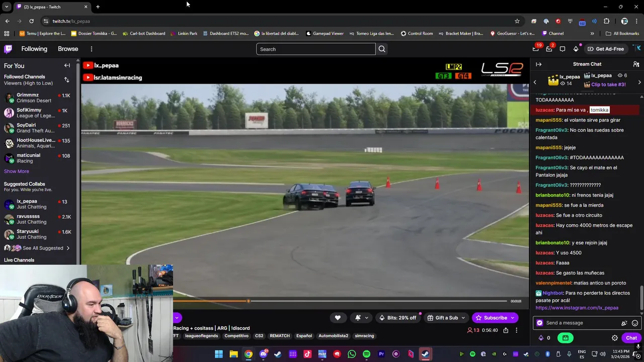The image size is (644, 362).
Task: Click the chat panel scrollbar
Action: pos(641,298)
